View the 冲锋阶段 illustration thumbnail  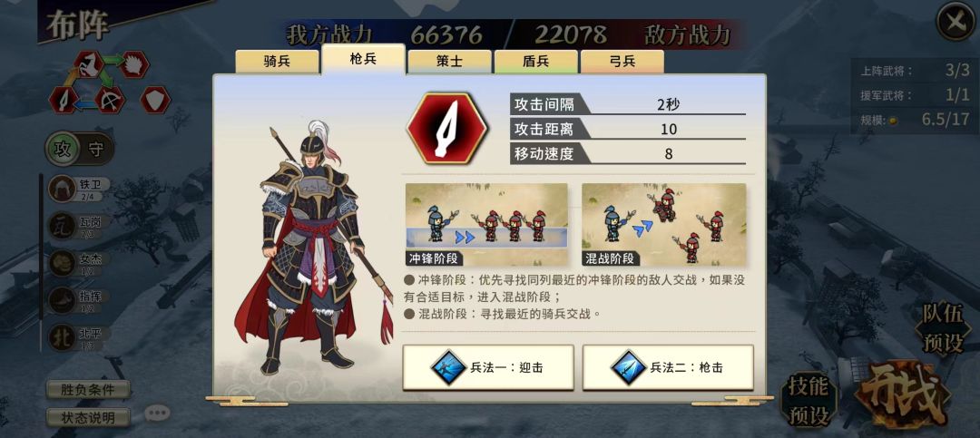tap(486, 224)
